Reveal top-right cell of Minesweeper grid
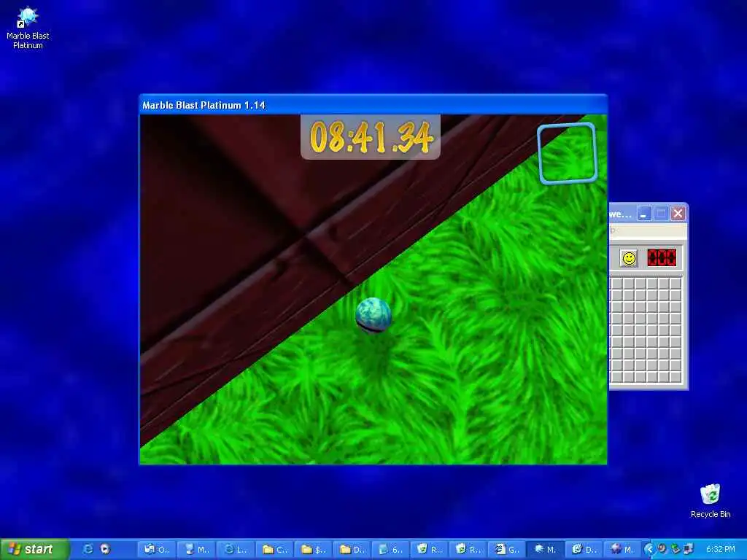The image size is (747, 560). tap(676, 284)
